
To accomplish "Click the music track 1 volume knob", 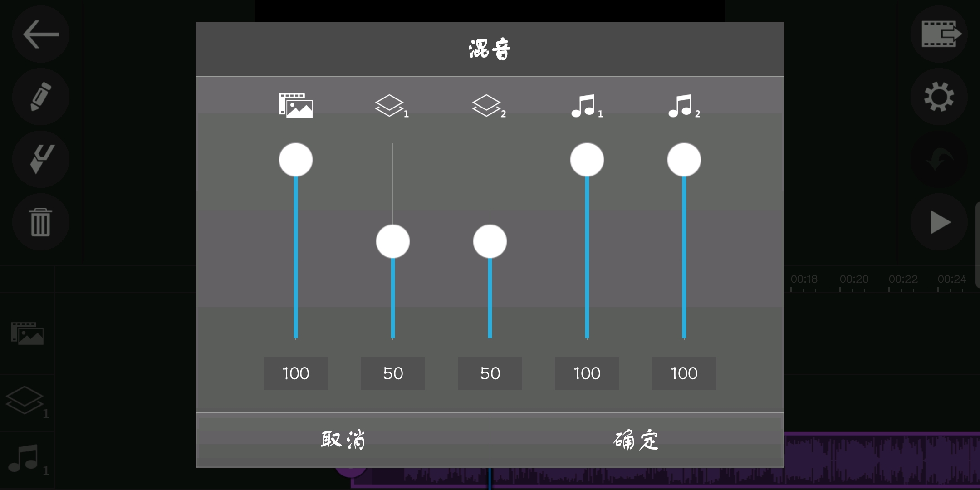I will coord(587,160).
